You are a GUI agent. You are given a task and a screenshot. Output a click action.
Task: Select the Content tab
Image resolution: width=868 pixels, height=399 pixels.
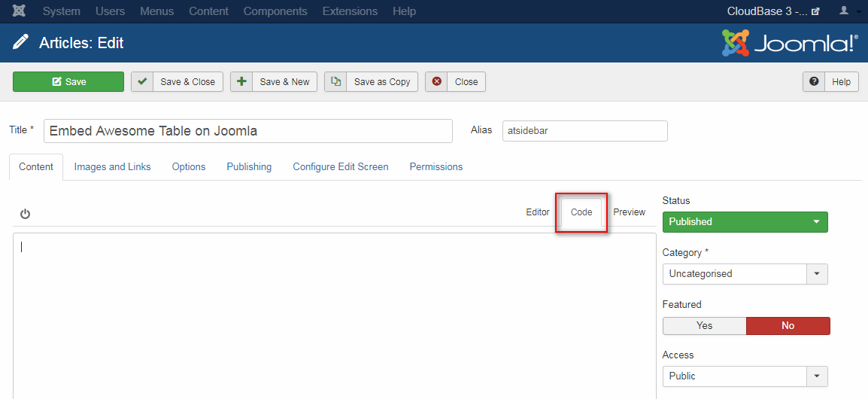click(36, 167)
